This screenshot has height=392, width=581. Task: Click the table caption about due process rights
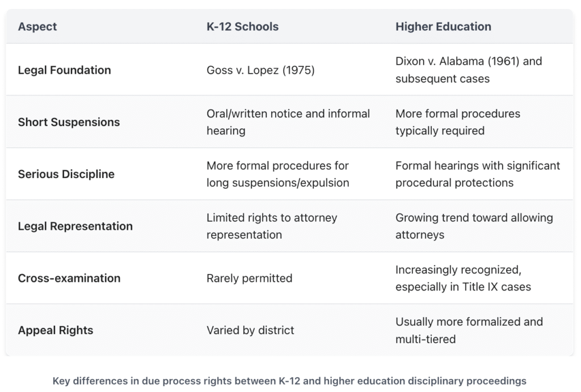point(289,381)
